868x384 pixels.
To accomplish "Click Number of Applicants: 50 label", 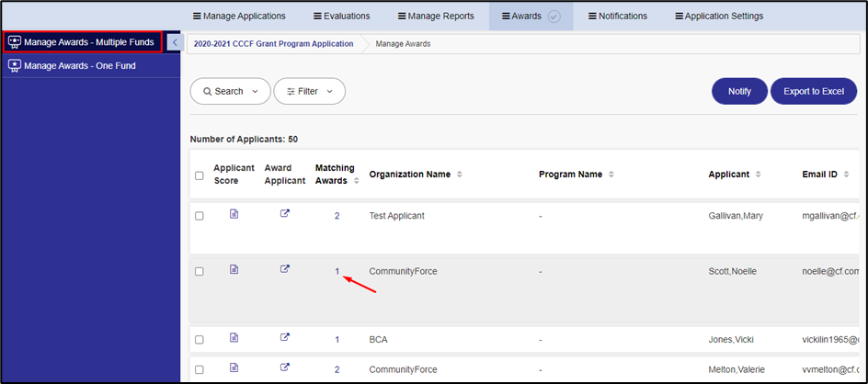I will pyautogui.click(x=244, y=140).
